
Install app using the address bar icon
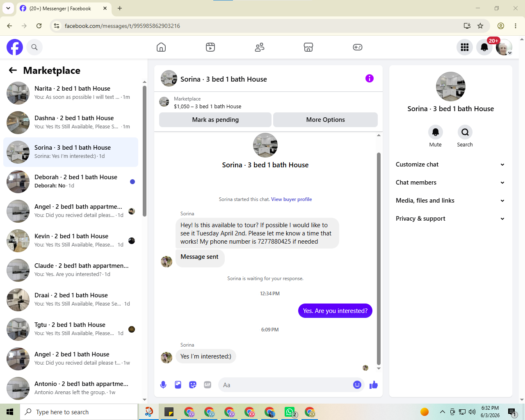point(467,26)
